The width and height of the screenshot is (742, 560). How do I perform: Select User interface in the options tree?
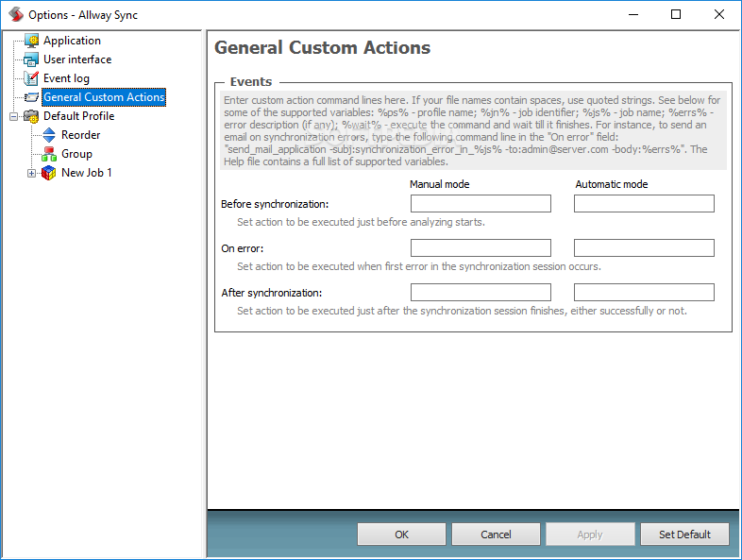tap(77, 59)
